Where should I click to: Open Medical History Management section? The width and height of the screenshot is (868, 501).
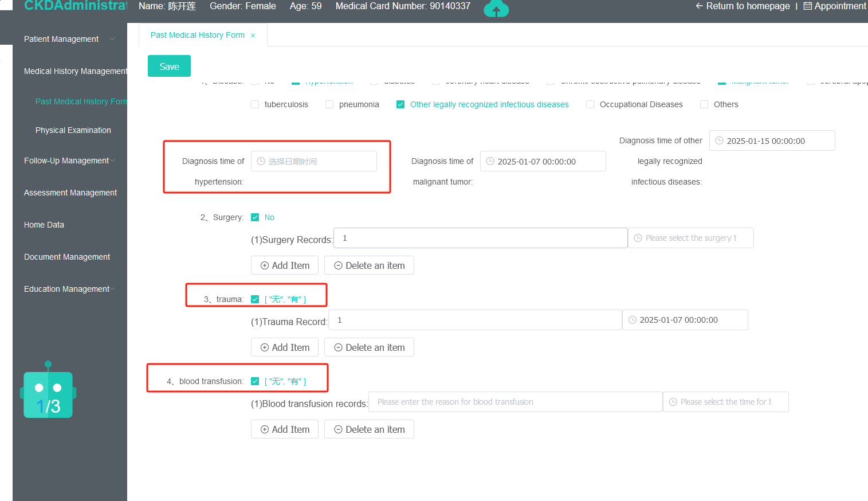click(x=70, y=71)
